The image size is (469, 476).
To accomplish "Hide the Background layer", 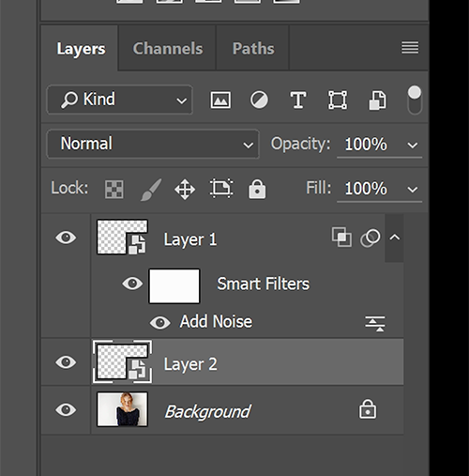I will (x=66, y=409).
